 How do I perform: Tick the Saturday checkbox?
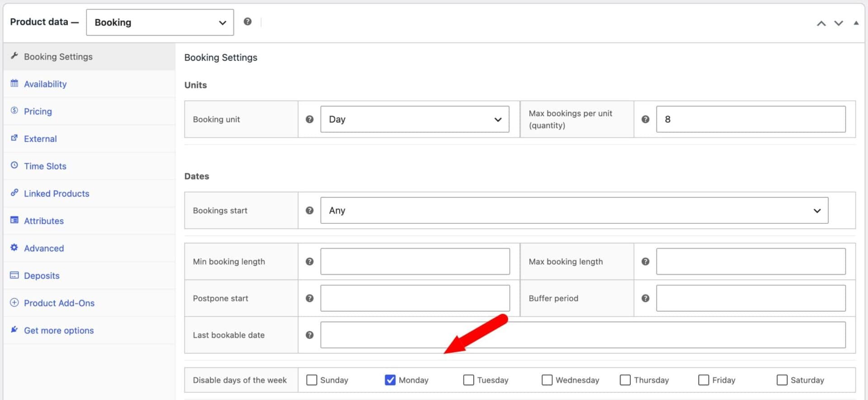tap(782, 380)
